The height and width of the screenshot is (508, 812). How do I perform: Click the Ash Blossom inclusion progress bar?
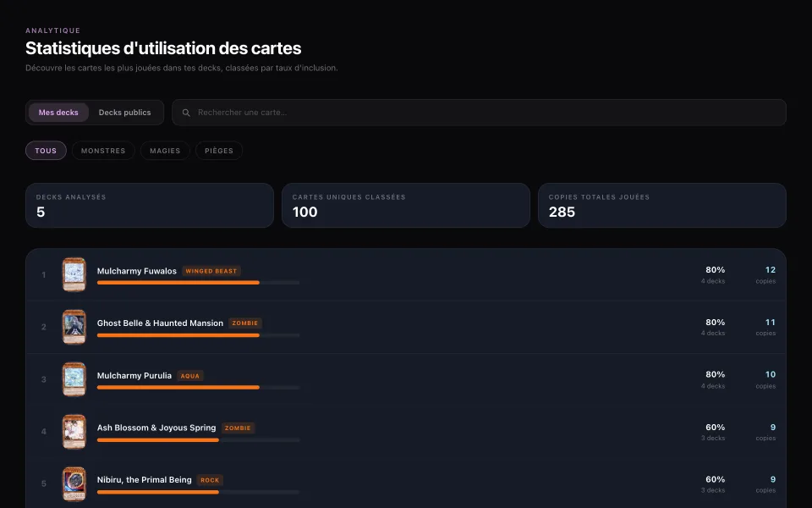click(198, 440)
